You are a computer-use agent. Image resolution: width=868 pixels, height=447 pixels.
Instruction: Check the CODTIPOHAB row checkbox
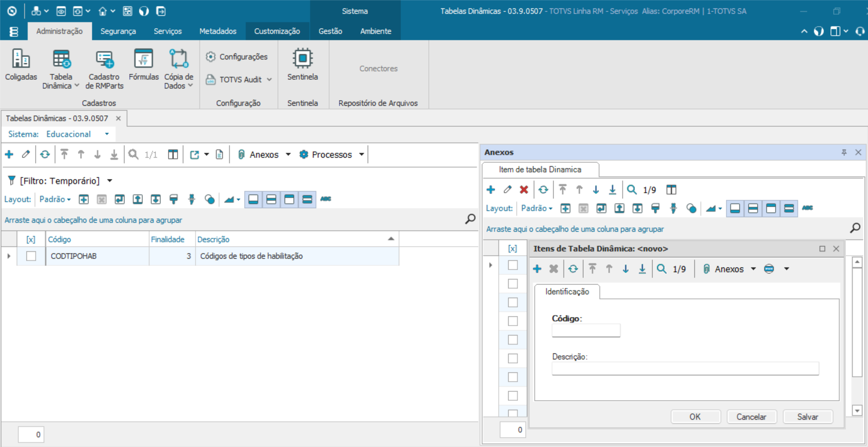coord(31,256)
